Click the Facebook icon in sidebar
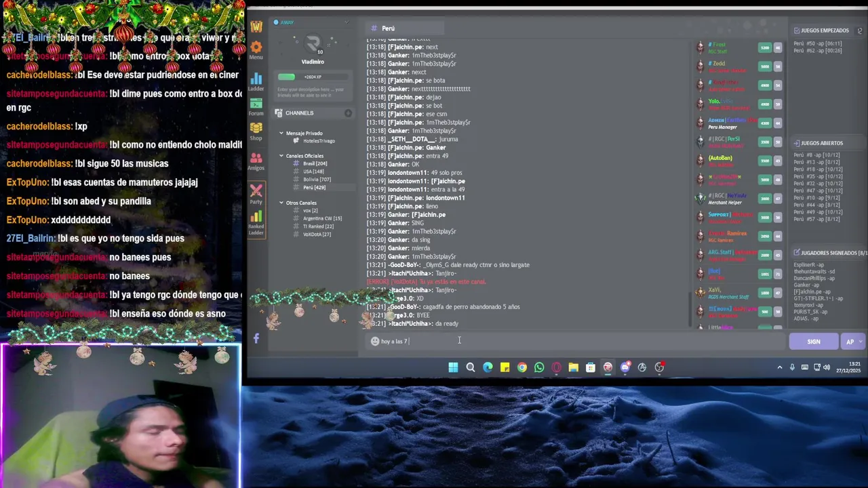 (256, 338)
